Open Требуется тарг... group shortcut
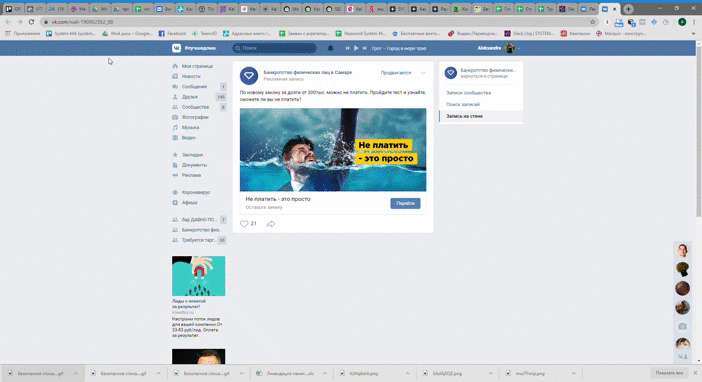 pyautogui.click(x=199, y=240)
